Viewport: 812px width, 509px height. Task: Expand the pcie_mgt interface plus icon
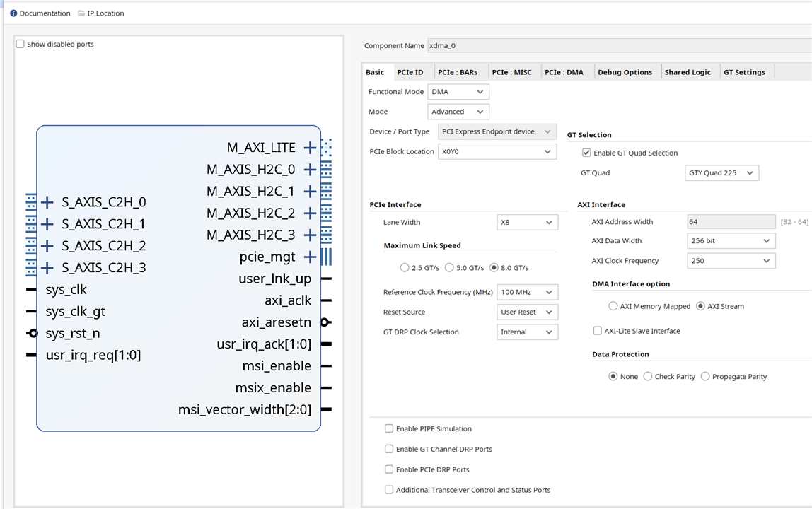310,257
